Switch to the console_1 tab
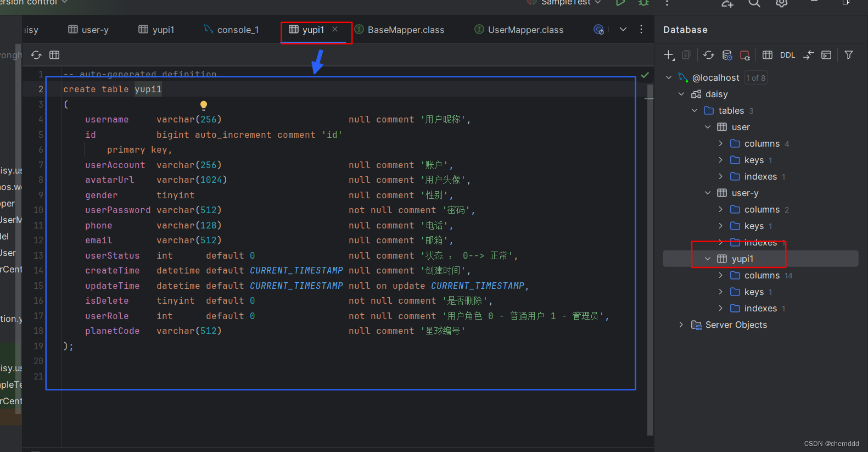Viewport: 868px width, 452px height. coord(231,30)
